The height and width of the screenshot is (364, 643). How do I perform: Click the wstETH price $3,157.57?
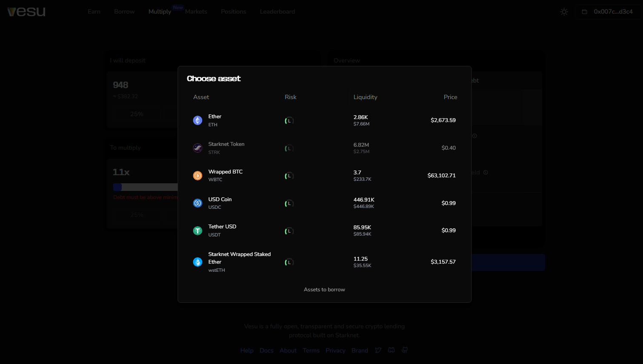[x=443, y=262]
